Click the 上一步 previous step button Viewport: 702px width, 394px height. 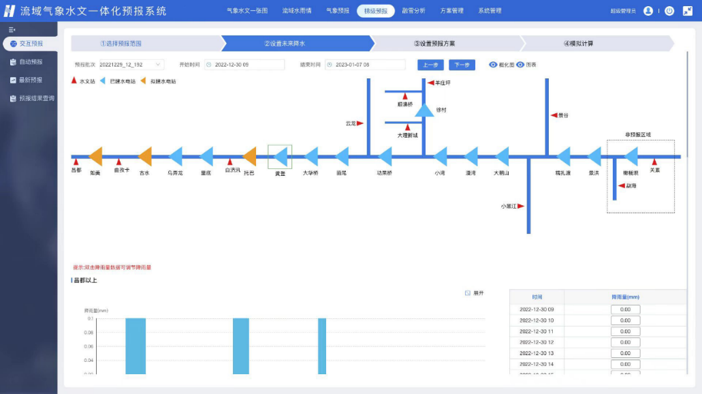tap(430, 65)
